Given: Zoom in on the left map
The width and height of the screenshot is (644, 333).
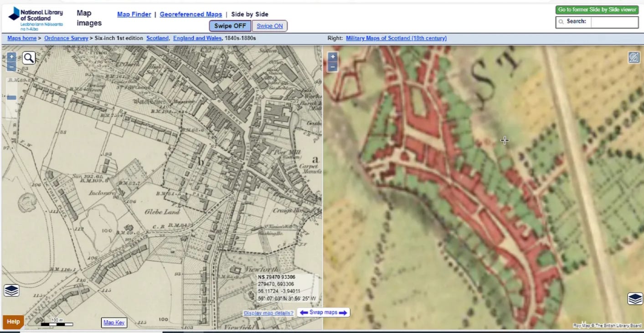Looking at the screenshot, I should pos(11,57).
